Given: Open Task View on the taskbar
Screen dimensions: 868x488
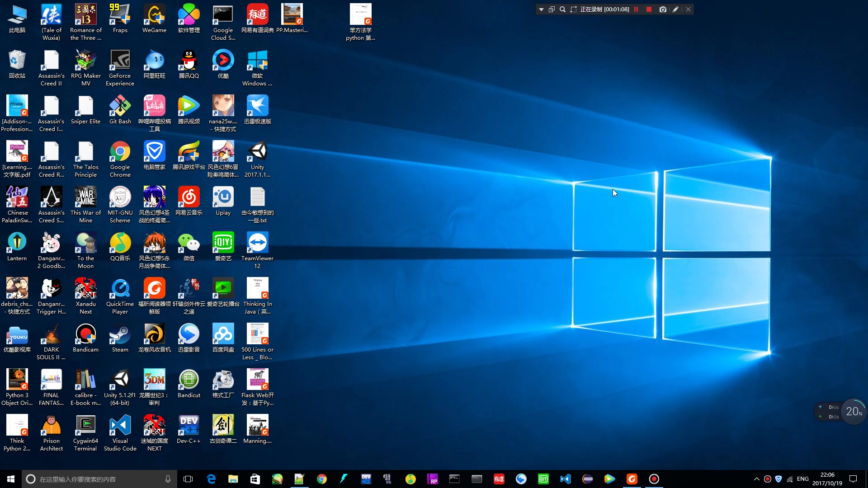Looking at the screenshot, I should pos(188,479).
